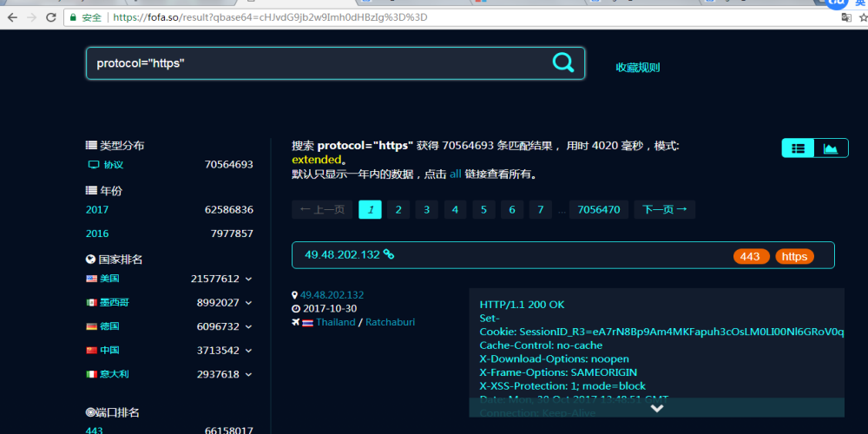Click the search magnifier icon
The height and width of the screenshot is (434, 868).
pos(563,62)
